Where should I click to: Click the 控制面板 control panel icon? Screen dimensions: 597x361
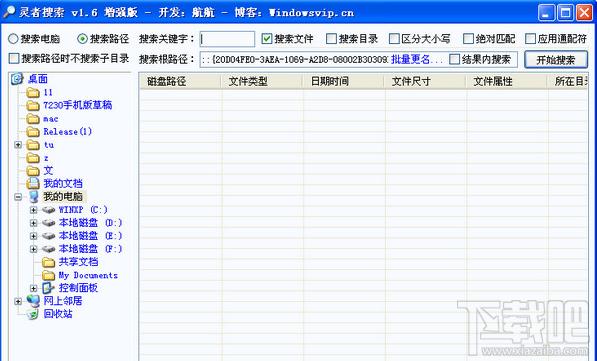tap(49, 288)
